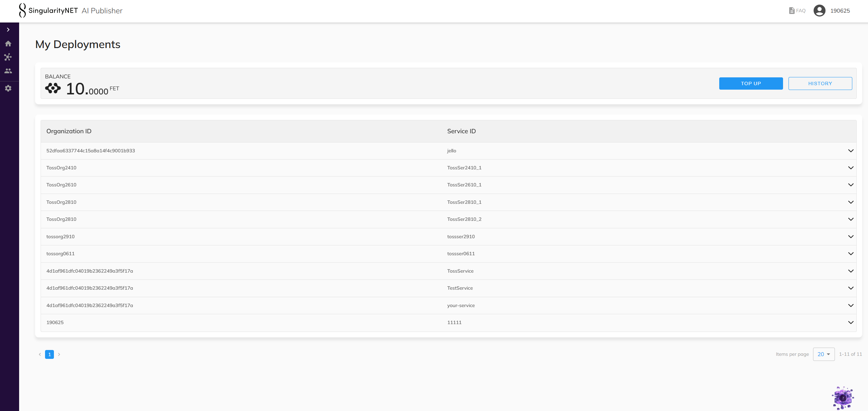Expand the jello service row
This screenshot has width=868, height=411.
(x=851, y=151)
